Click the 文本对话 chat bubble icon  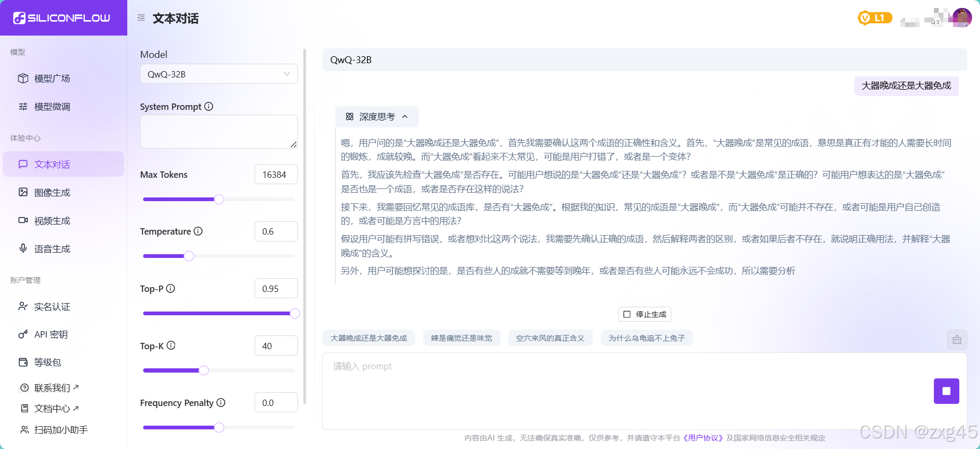(23, 165)
